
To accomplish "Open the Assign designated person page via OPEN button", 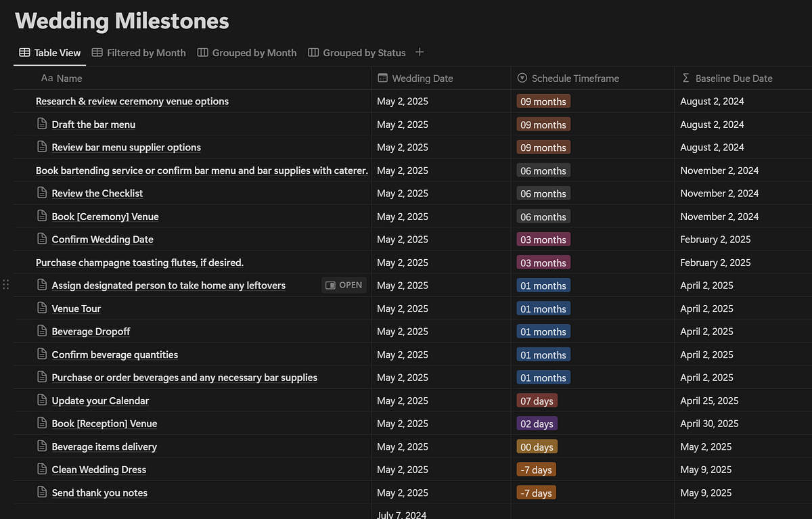I will (x=344, y=285).
